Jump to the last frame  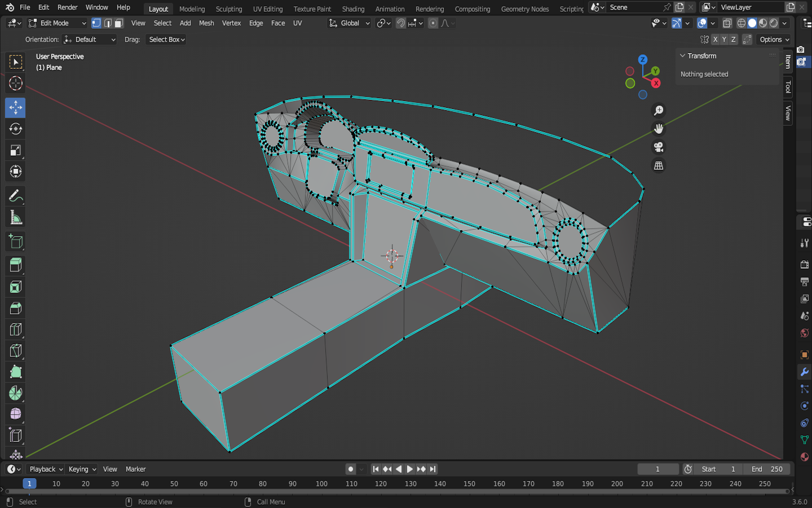[433, 469]
